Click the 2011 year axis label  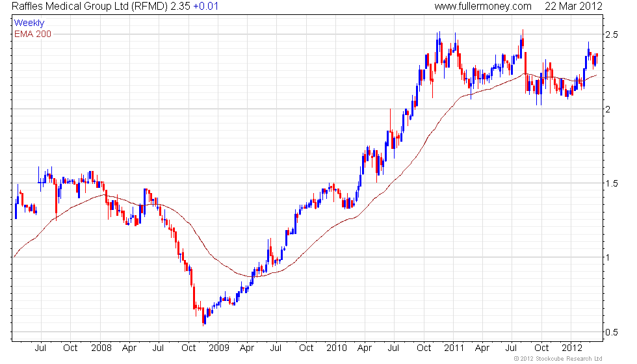(x=454, y=348)
